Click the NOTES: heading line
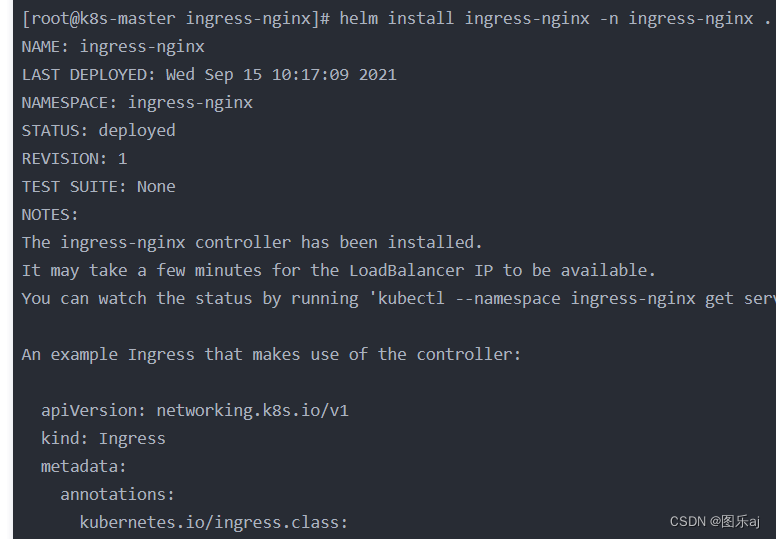Image resolution: width=776 pixels, height=539 pixels. click(x=50, y=215)
